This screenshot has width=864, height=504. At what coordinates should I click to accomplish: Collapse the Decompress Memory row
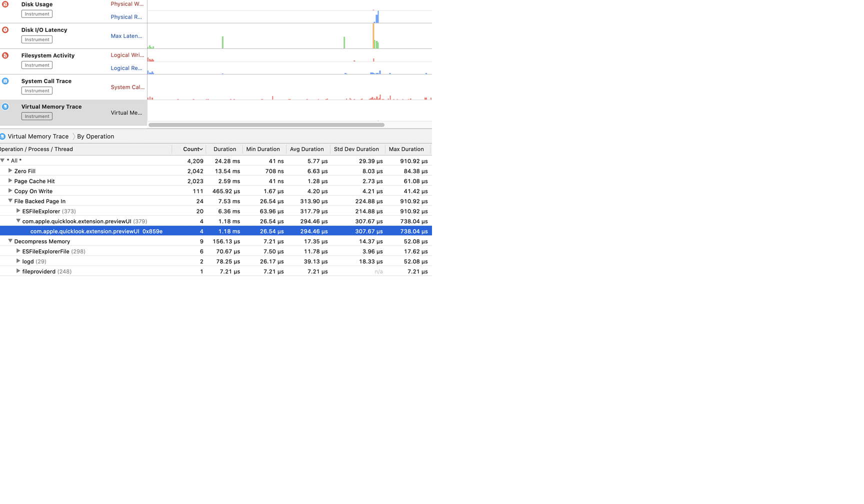click(x=10, y=241)
